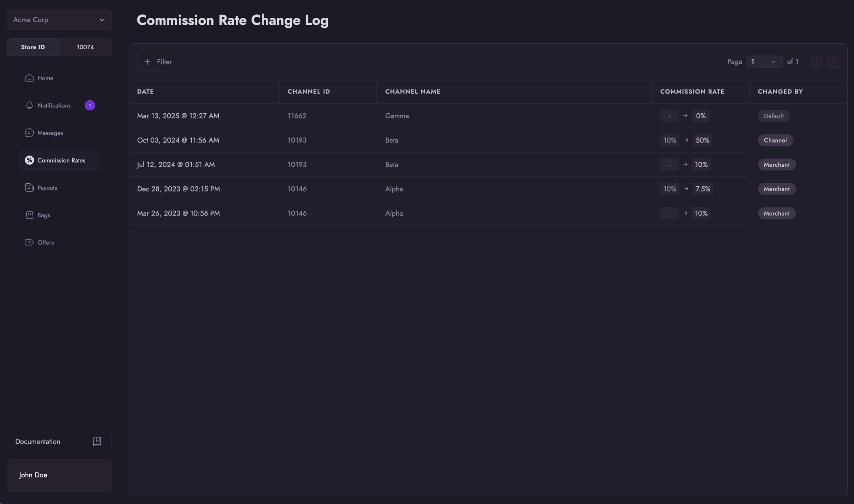Click the Offers tag icon
This screenshot has height=504, width=854.
coord(29,243)
